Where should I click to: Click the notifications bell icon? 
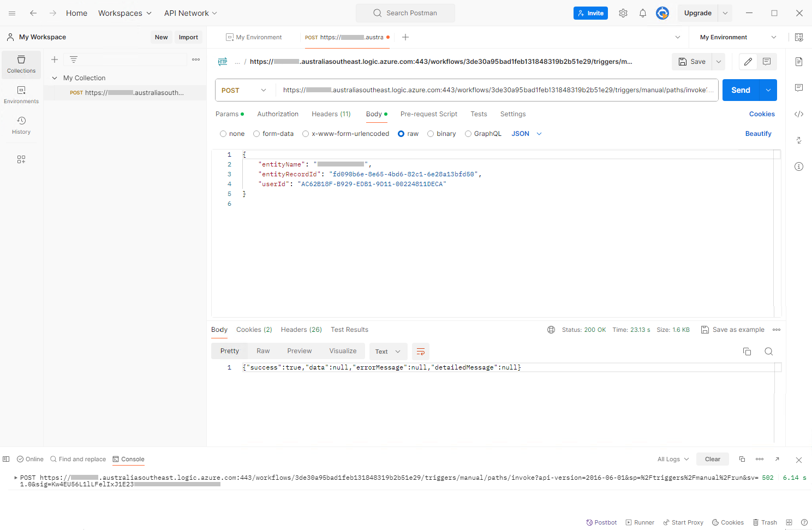pos(643,13)
